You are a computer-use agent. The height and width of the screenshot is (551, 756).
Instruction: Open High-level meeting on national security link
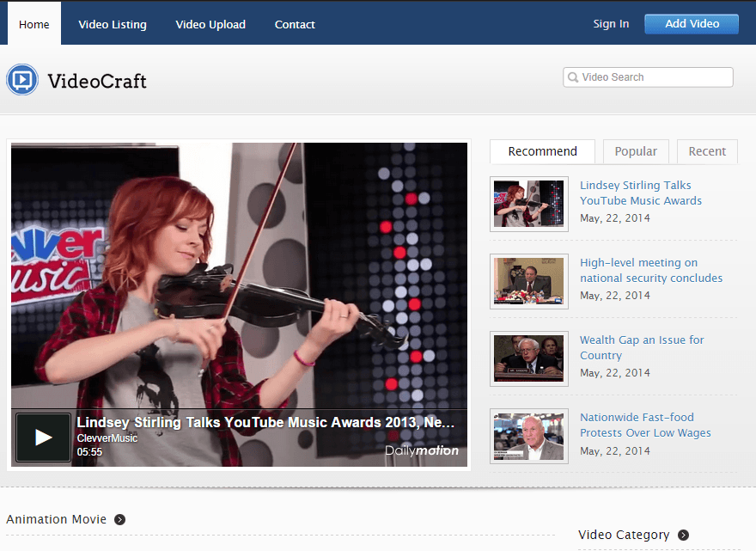(x=651, y=270)
